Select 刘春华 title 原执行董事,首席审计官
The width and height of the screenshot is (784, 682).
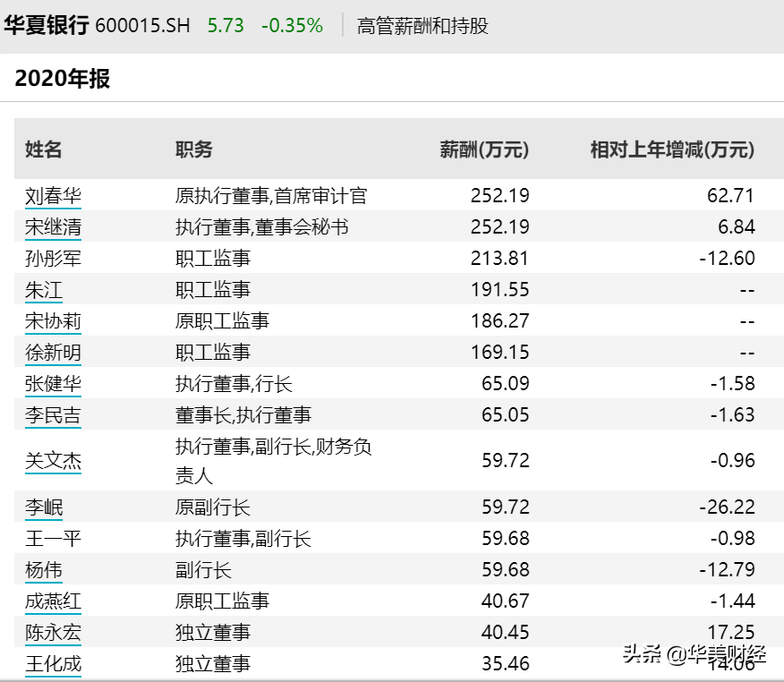point(271,195)
